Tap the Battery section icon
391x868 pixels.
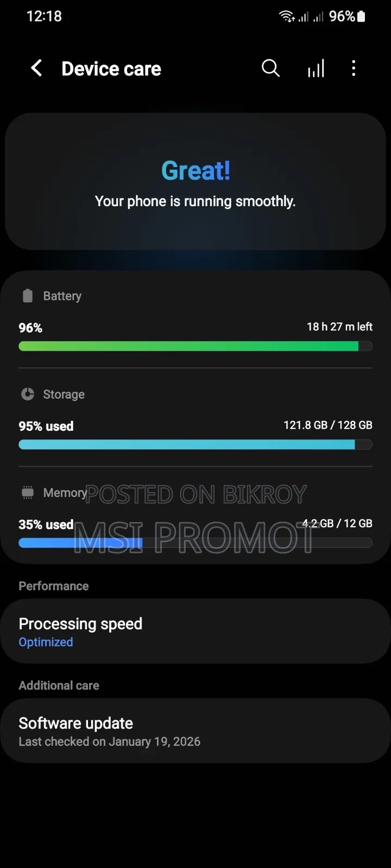coord(28,296)
